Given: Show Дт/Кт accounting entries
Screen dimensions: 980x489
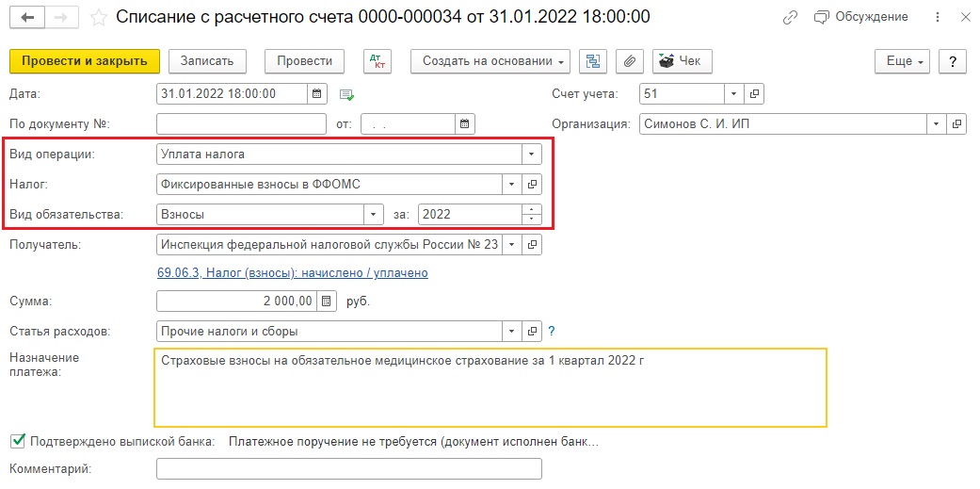Looking at the screenshot, I should pyautogui.click(x=378, y=61).
